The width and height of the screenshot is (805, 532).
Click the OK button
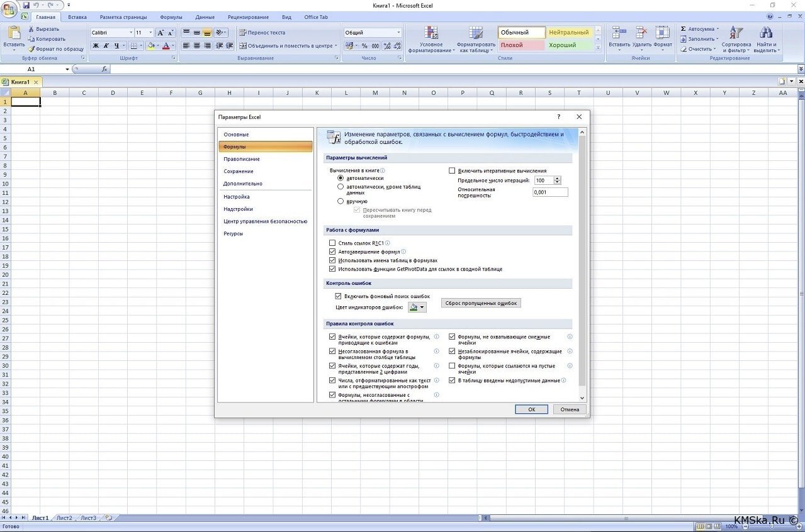531,409
